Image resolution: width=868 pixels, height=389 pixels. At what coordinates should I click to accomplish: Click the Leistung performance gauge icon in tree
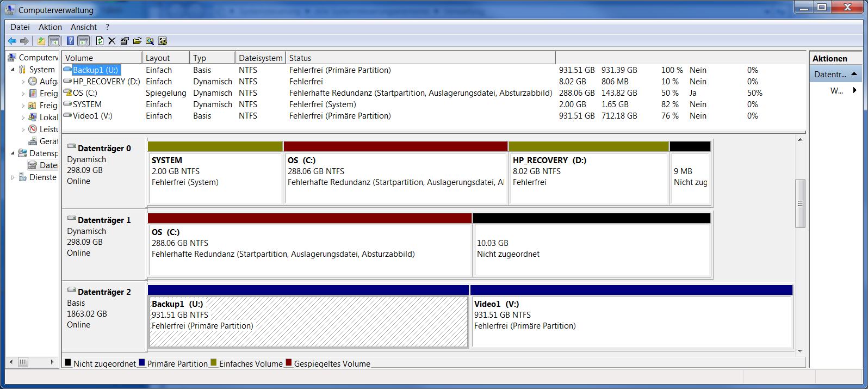point(33,129)
